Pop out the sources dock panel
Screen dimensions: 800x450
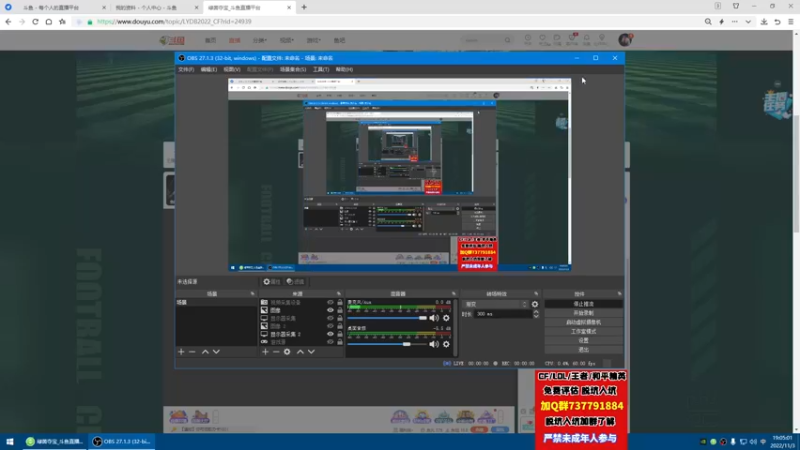[339, 294]
